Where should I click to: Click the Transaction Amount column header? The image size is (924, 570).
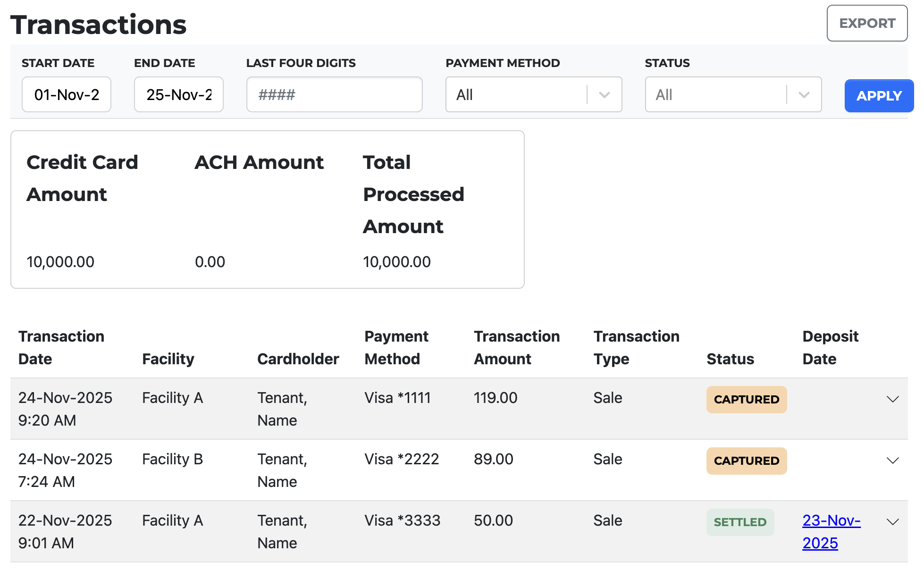517,347
